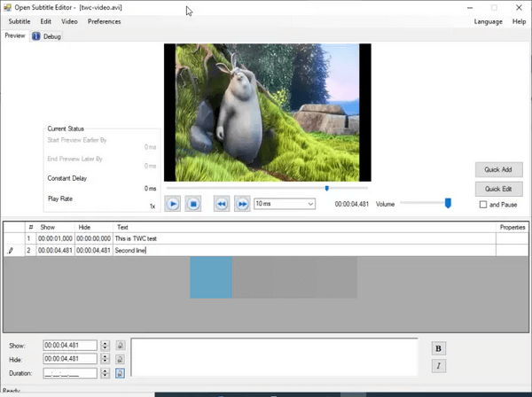Click the Hide time spinner arrows
Image resolution: width=532 pixels, height=397 pixels.
coord(105,359)
